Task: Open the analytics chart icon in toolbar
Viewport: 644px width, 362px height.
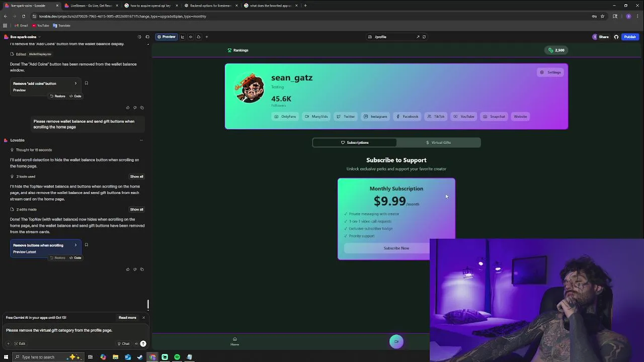Action: point(183,37)
